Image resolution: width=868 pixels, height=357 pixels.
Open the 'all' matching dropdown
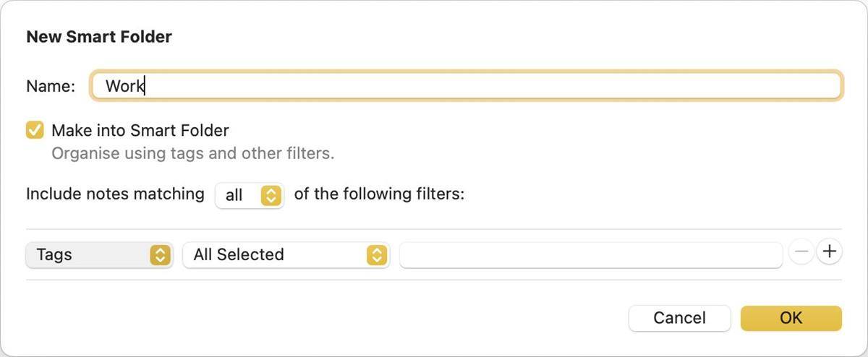(249, 195)
